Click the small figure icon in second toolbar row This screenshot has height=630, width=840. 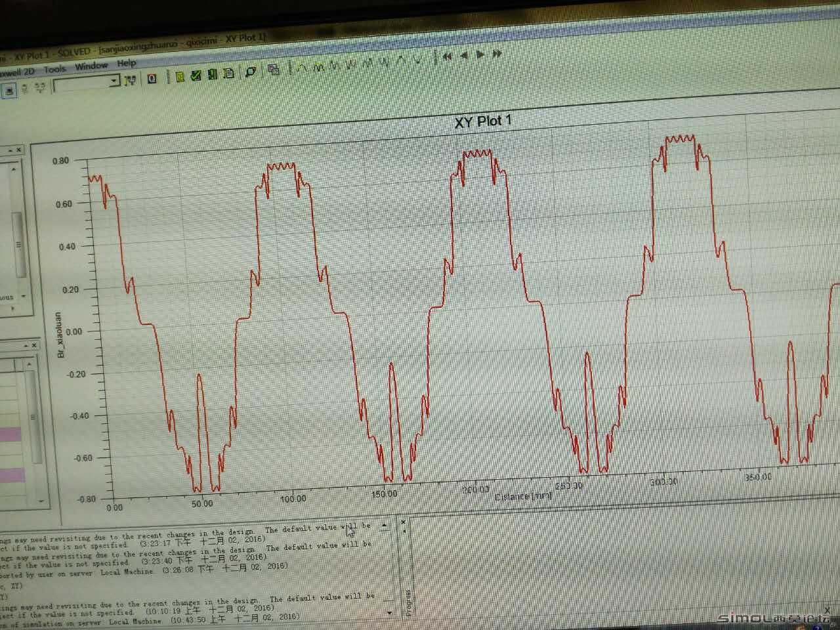tap(24, 89)
